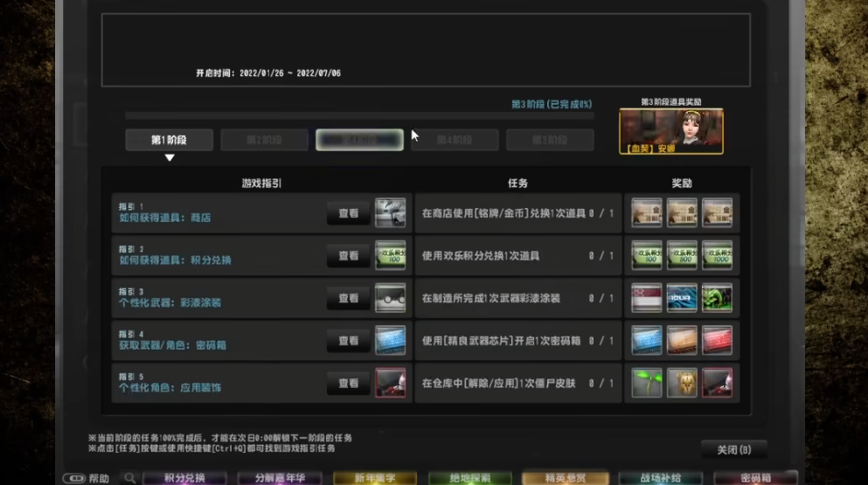
Task: Open the 绝地探索 tab in the bottom bar
Action: (x=470, y=478)
